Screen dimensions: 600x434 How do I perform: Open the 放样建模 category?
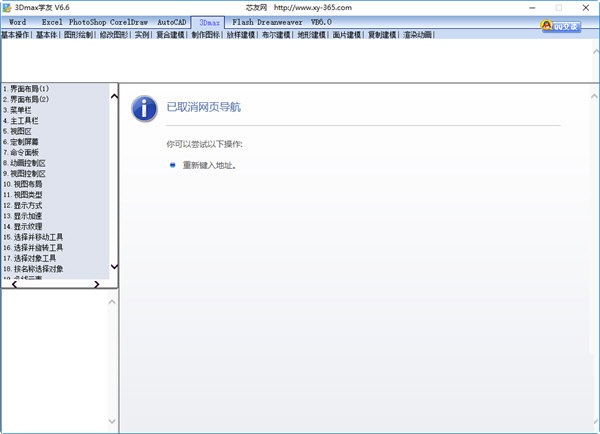pos(241,35)
